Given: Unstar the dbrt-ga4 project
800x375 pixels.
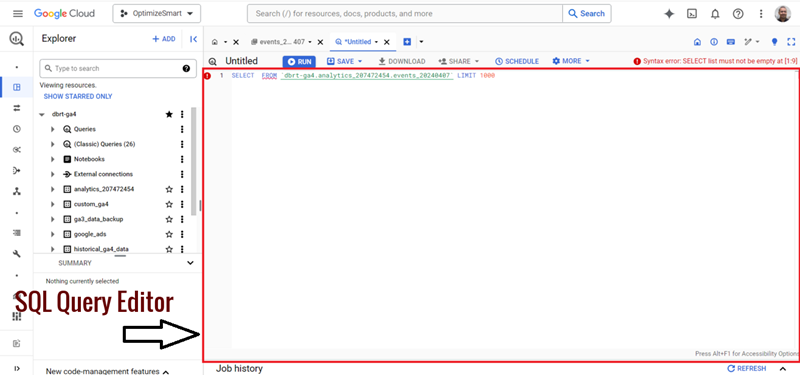Looking at the screenshot, I should tap(169, 114).
